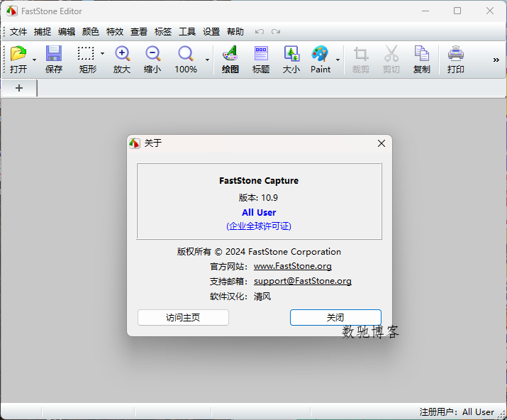Screen dimensions: 507x420
Task: Open the 查看 menu
Action: pyautogui.click(x=139, y=32)
